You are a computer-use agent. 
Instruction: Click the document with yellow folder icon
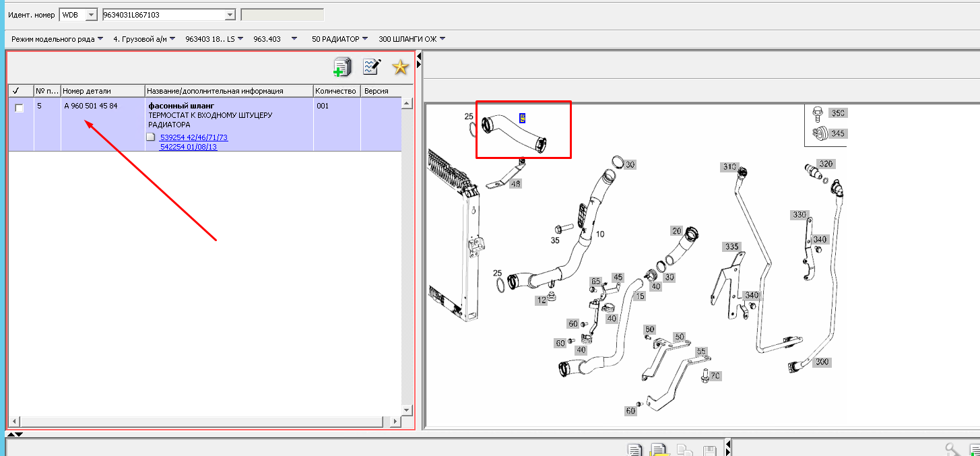pyautogui.click(x=659, y=451)
